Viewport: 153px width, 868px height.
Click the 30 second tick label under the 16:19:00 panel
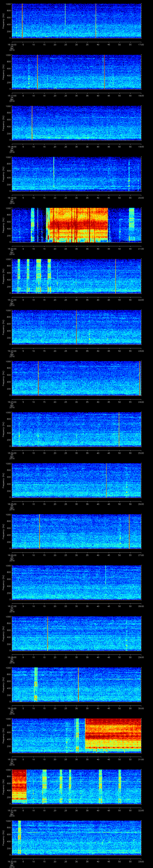tap(76, 197)
